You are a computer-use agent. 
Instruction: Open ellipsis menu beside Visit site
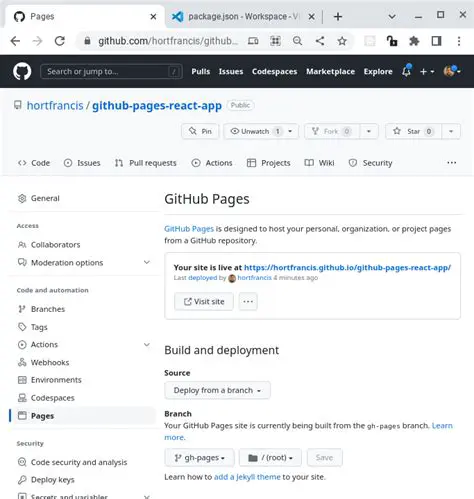(248, 302)
